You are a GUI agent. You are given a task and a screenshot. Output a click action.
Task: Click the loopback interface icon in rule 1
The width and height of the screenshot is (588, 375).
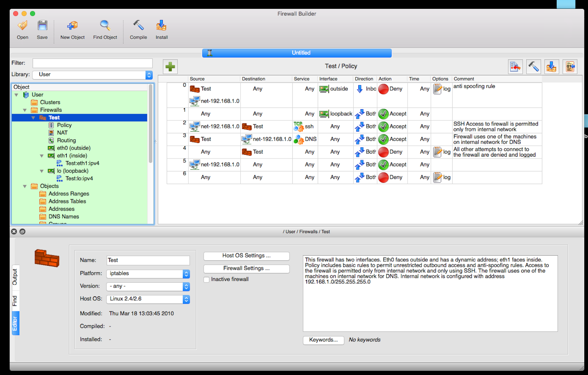(324, 114)
